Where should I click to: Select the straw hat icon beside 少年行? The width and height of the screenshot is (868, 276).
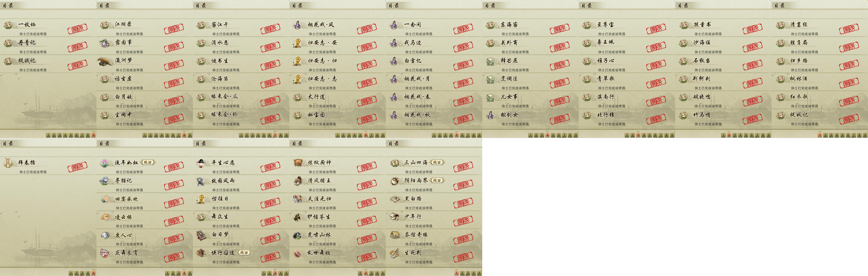pos(394,217)
